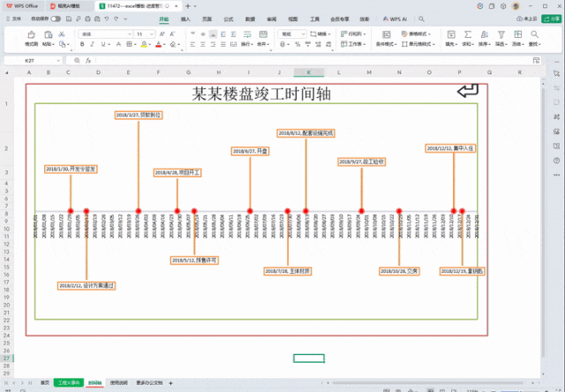This screenshot has width=565, height=392.
Task: Click the three-dots more icon in right sidebar
Action: 556,175
